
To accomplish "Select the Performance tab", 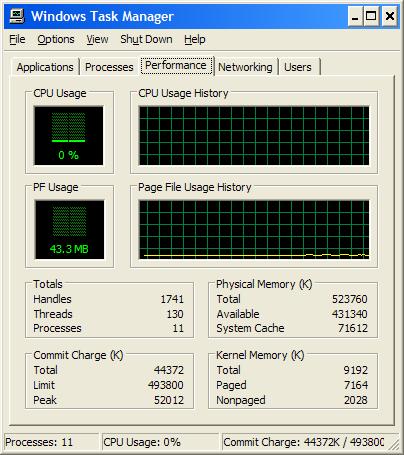I will tap(176, 65).
